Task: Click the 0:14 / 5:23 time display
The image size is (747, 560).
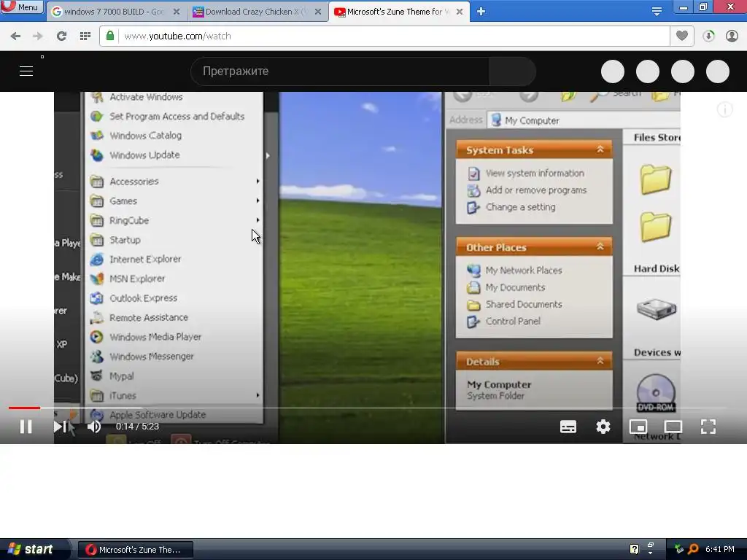Action: pos(137,427)
